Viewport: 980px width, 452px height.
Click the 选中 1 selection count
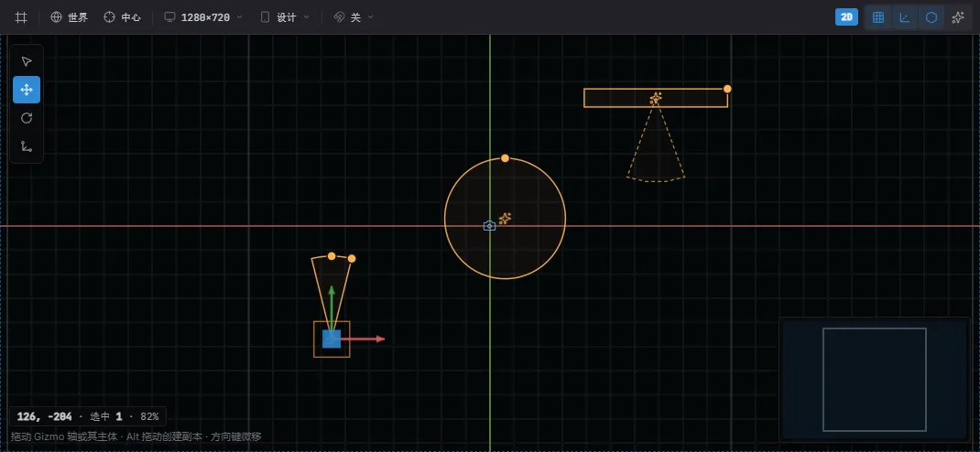(105, 415)
